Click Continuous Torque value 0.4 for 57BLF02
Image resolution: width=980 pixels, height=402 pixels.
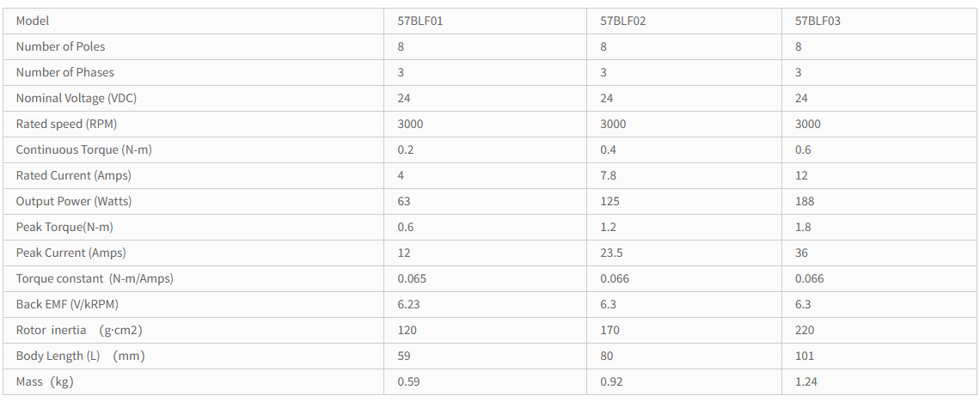(x=608, y=149)
